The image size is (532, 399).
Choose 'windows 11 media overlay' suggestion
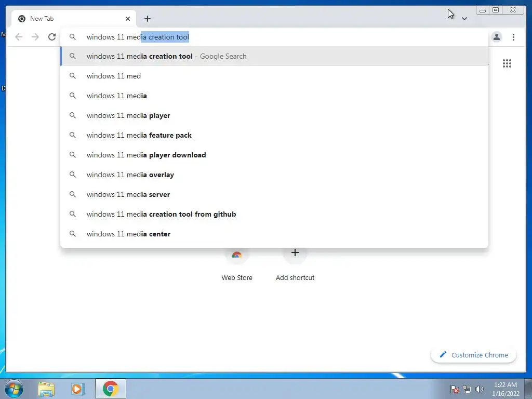274,175
